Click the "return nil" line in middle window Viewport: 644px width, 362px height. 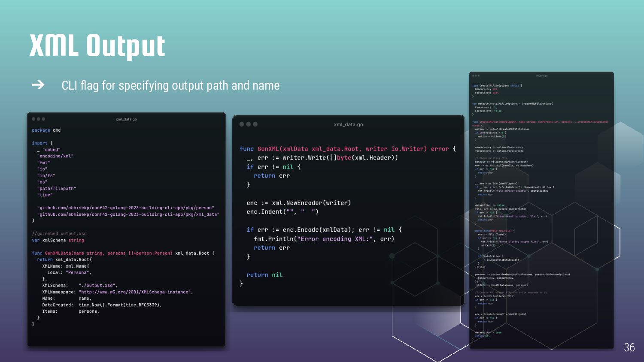[264, 275]
